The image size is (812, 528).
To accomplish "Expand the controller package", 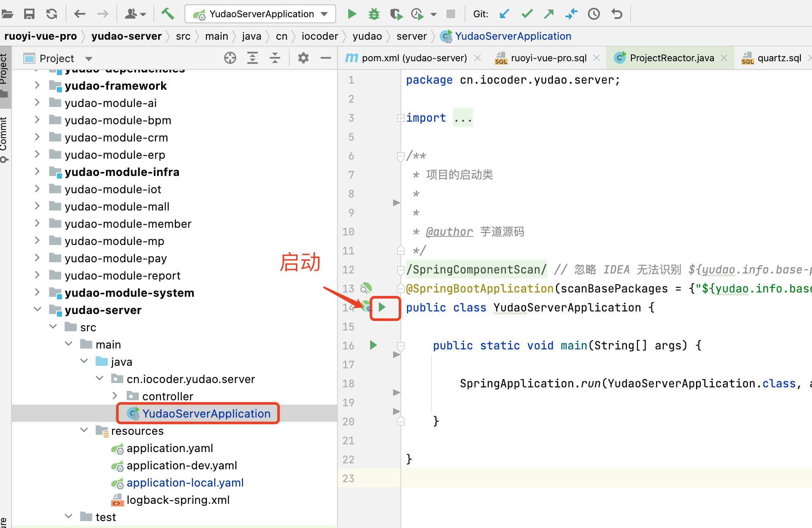I will click(x=115, y=396).
